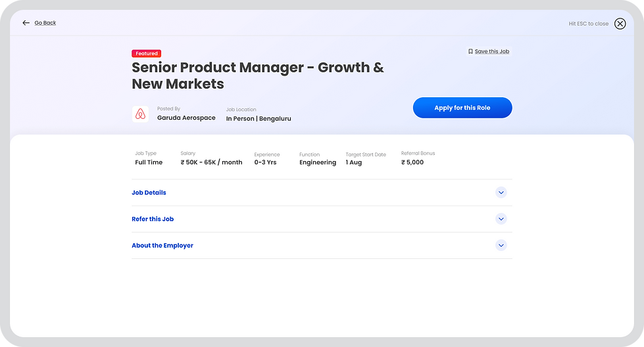Click the bookmark icon beside Save this Job
644x347 pixels.
pos(470,51)
